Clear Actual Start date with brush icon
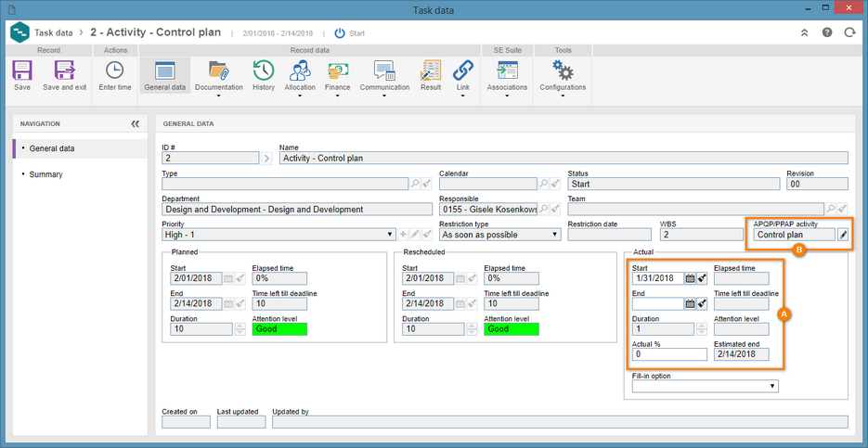868x448 pixels. [x=702, y=278]
